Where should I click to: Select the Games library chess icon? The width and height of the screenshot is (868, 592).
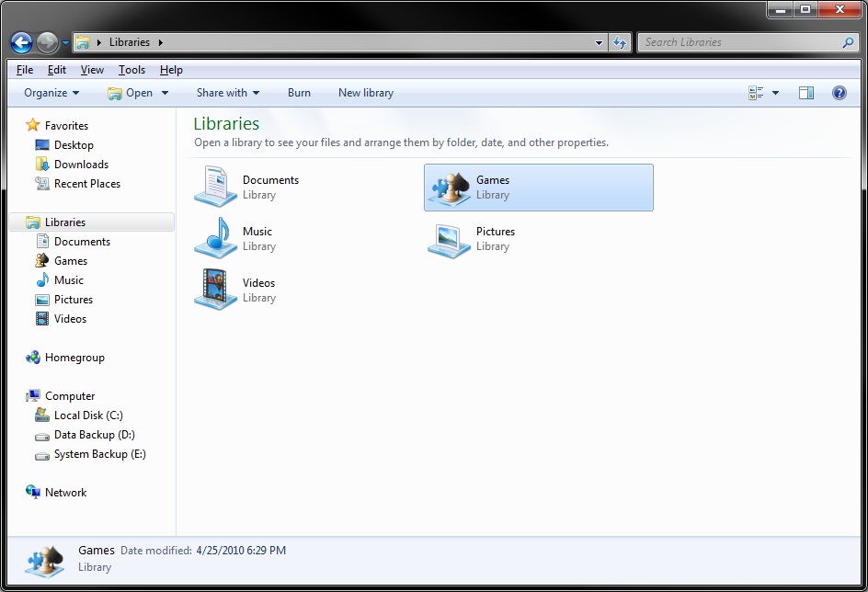coord(450,188)
